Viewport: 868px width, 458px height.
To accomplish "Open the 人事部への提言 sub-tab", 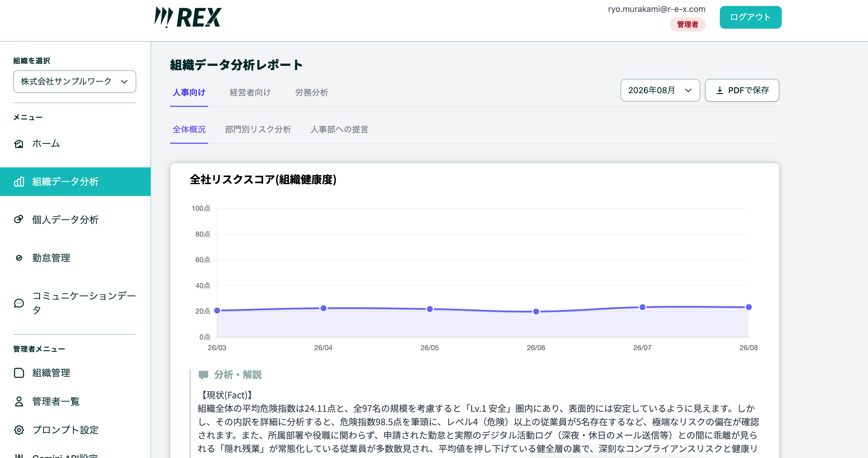I will (339, 130).
